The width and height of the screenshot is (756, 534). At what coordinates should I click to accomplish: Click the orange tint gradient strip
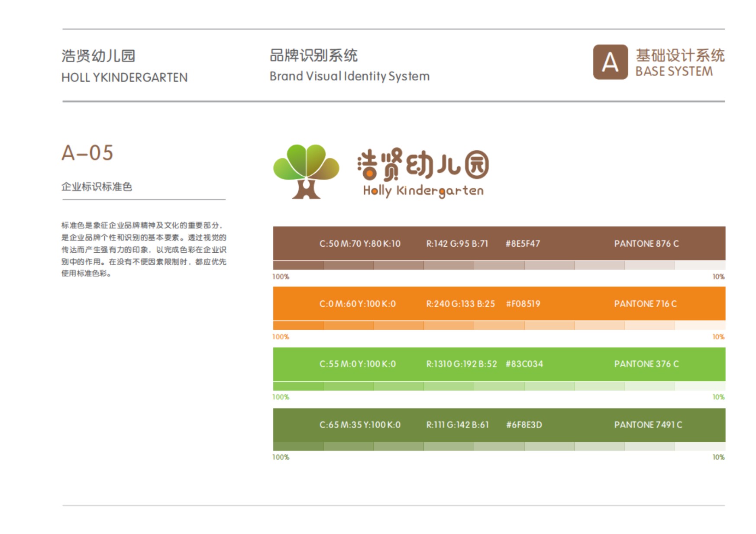tap(499, 325)
